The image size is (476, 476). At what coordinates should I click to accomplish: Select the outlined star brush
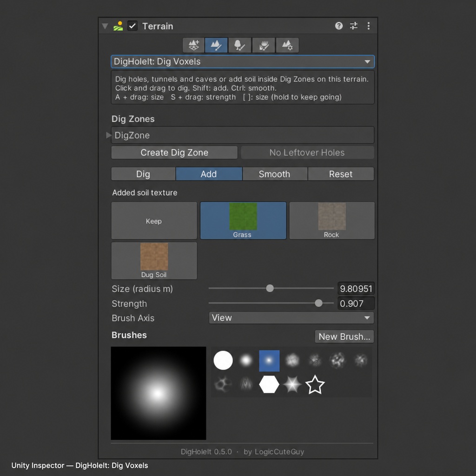click(x=315, y=384)
